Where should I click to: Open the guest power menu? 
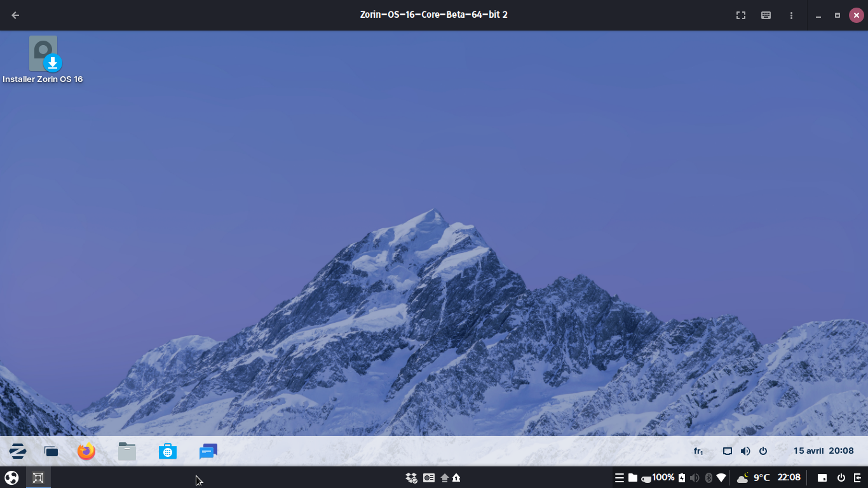point(763,451)
